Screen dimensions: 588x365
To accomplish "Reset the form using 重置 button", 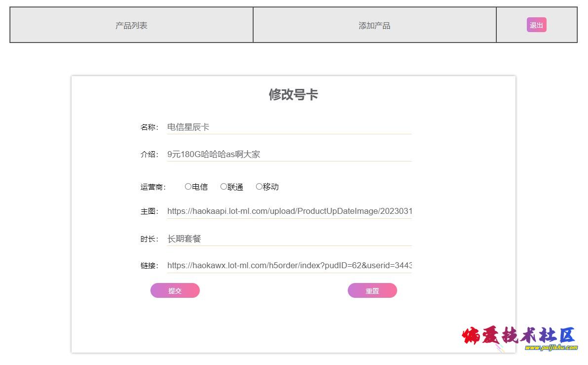I will 372,290.
